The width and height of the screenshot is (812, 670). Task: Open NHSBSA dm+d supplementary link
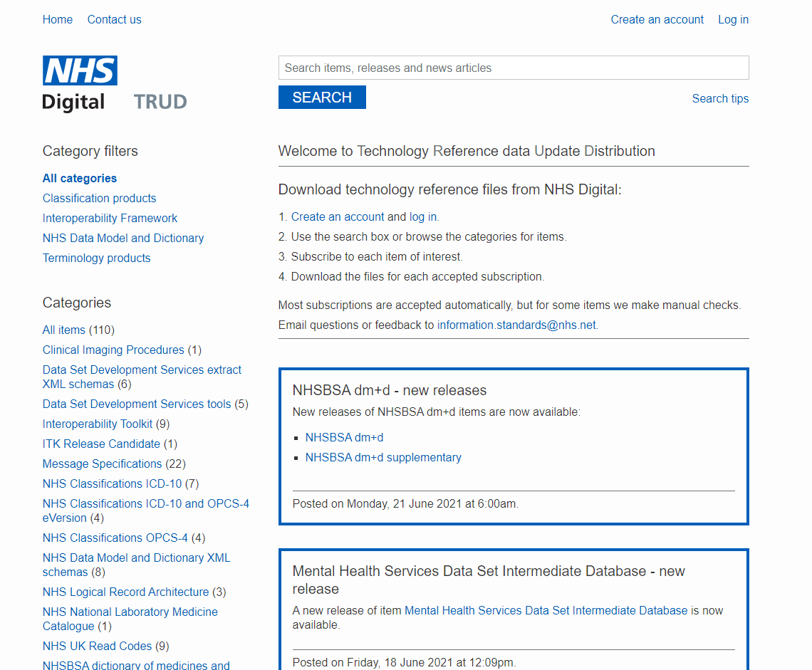click(382, 458)
